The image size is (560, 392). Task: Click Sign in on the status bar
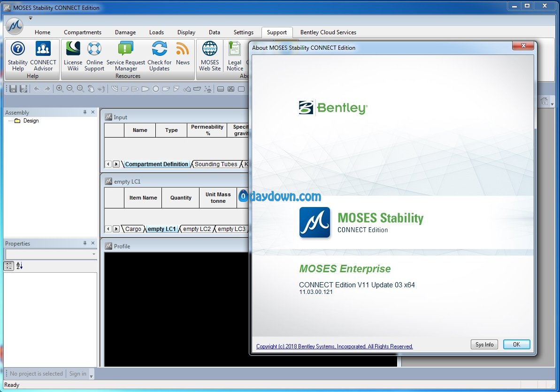[78, 373]
